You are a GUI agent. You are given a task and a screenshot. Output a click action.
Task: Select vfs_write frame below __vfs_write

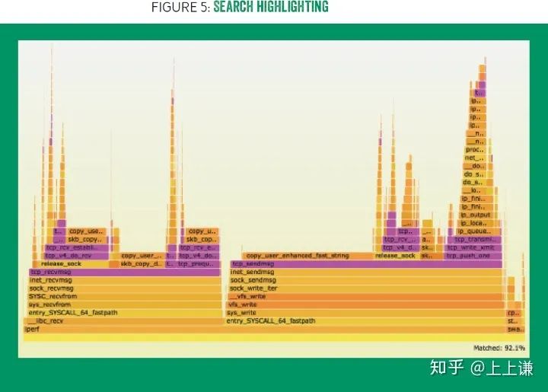click(x=366, y=304)
